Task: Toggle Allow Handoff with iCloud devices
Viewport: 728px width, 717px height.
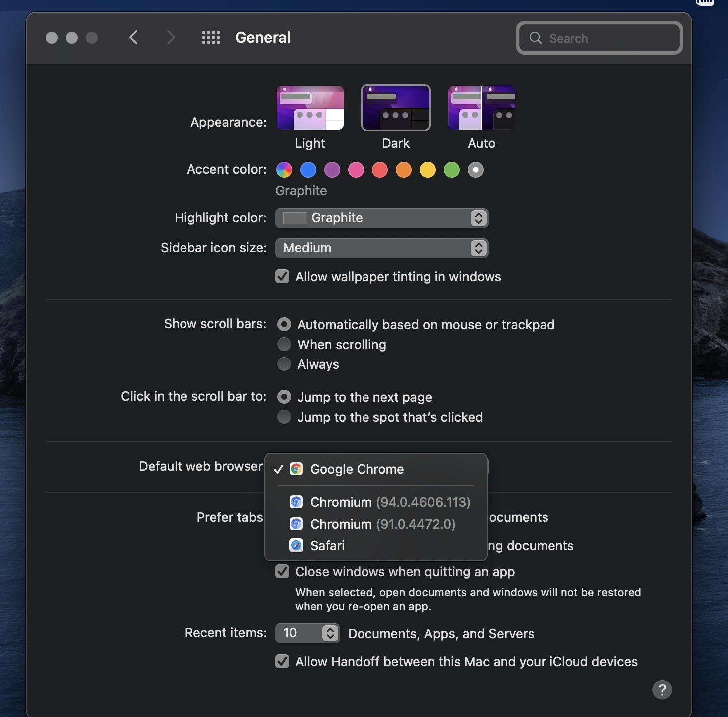Action: tap(282, 662)
